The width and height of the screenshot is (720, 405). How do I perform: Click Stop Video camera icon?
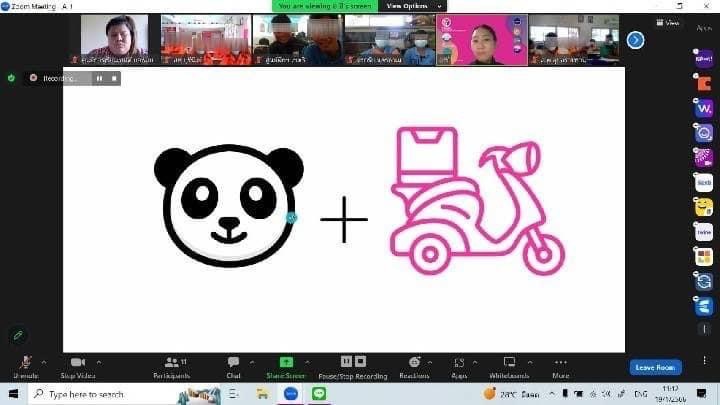(x=78, y=362)
